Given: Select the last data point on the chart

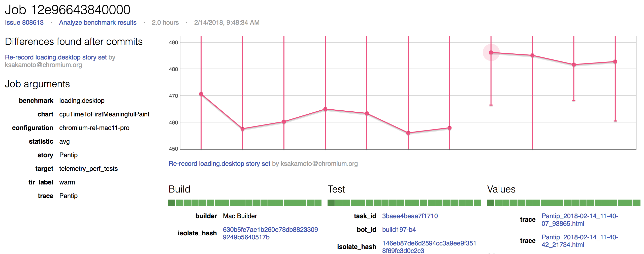Looking at the screenshot, I should [x=615, y=61].
